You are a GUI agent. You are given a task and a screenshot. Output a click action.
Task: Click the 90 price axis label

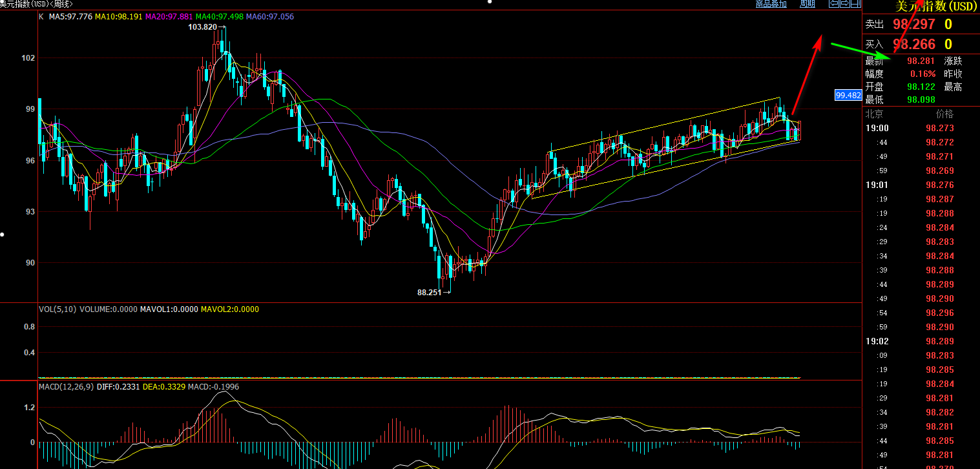[30, 262]
